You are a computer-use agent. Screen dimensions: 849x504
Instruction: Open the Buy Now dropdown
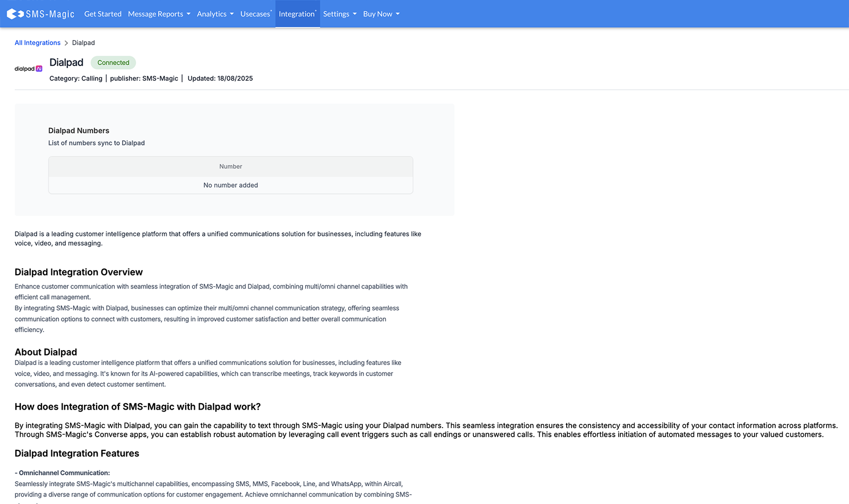382,14
